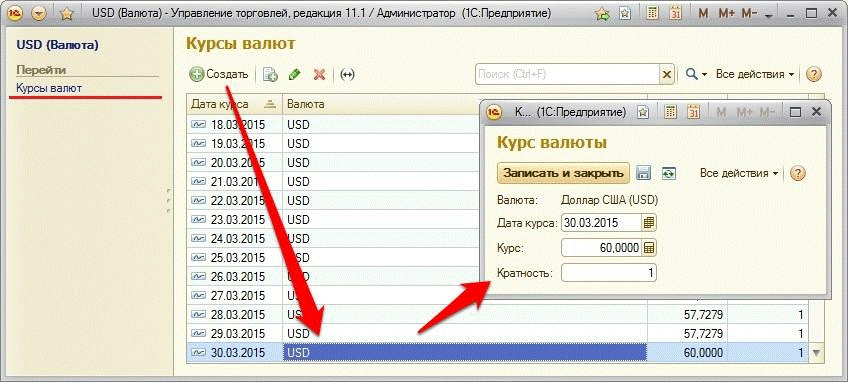This screenshot has width=848, height=382.
Task: Click the Дата курса field with 30.03.2015
Action: tap(601, 222)
